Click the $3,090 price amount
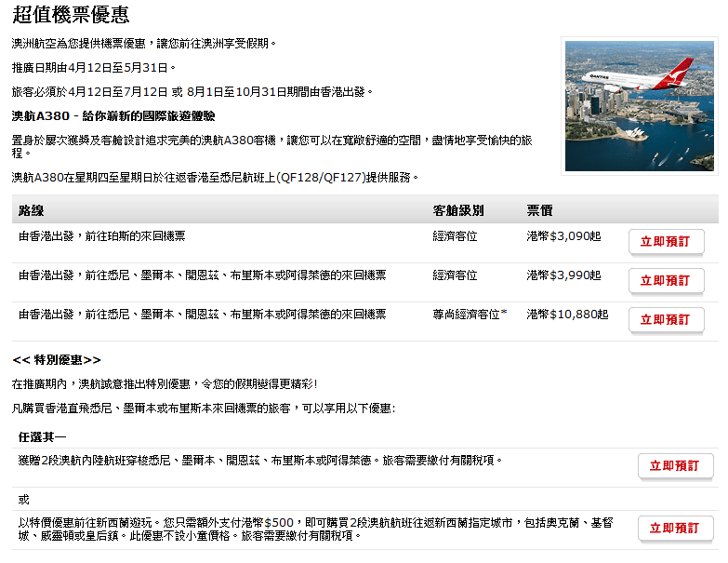The image size is (728, 563). (x=570, y=236)
